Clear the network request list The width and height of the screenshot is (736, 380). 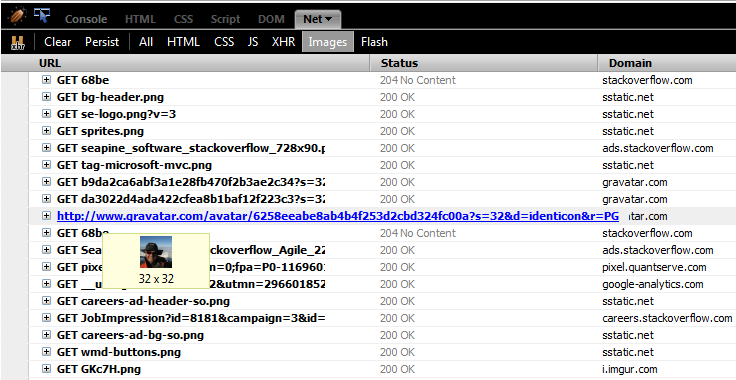58,42
